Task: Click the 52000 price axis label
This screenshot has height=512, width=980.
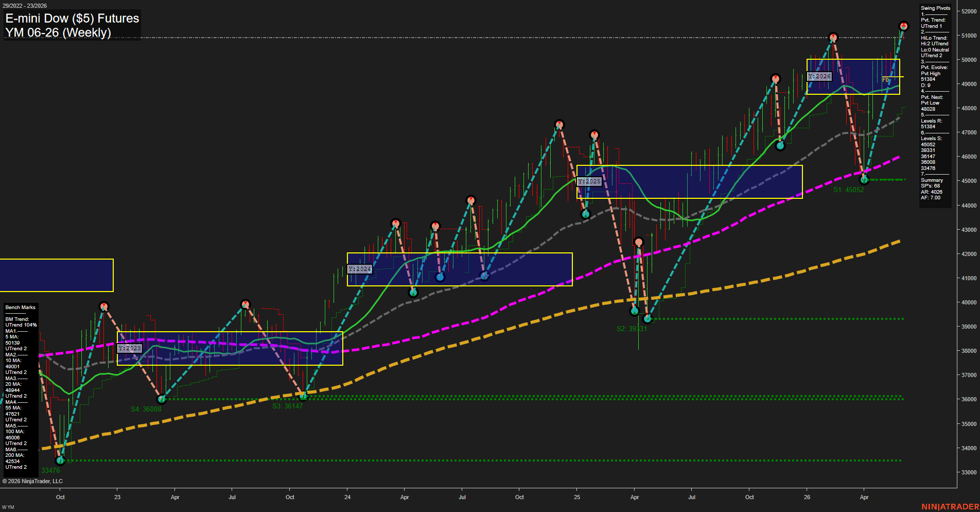Action: 969,11
